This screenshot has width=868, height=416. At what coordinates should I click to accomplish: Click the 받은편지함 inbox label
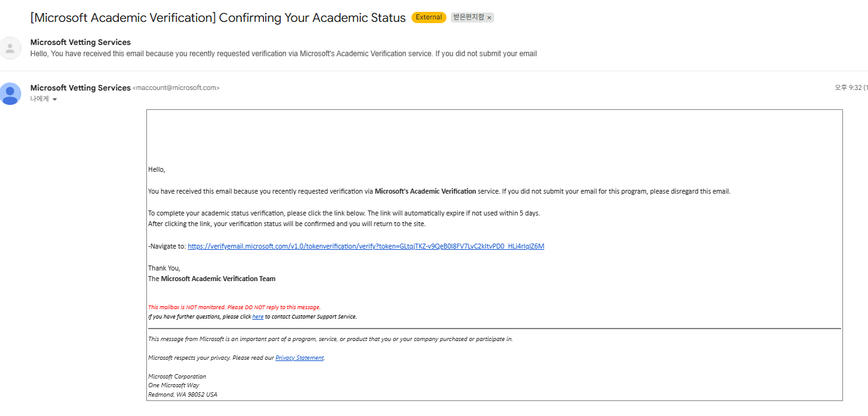468,17
